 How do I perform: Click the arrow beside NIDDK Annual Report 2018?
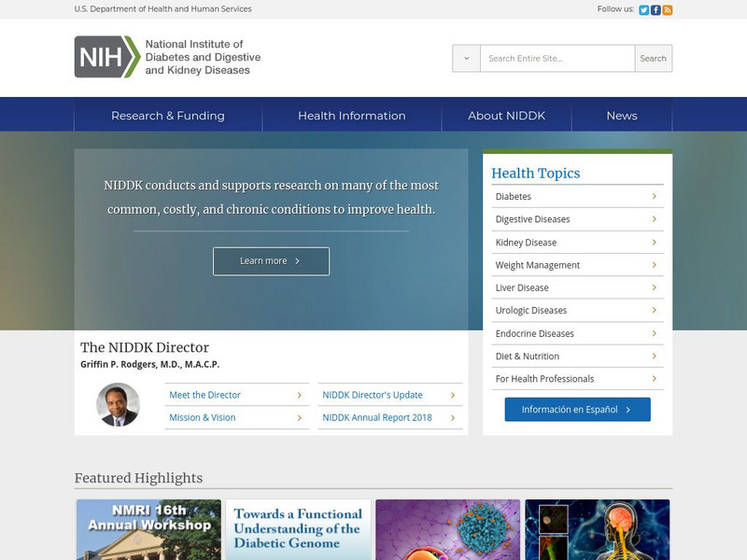(x=453, y=417)
